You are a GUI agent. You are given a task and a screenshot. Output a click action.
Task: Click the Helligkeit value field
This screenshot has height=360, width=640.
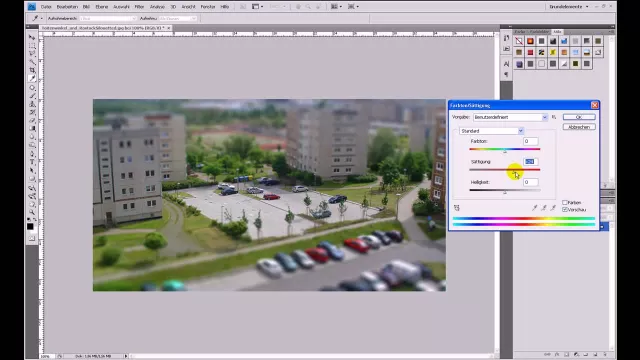[531, 182]
